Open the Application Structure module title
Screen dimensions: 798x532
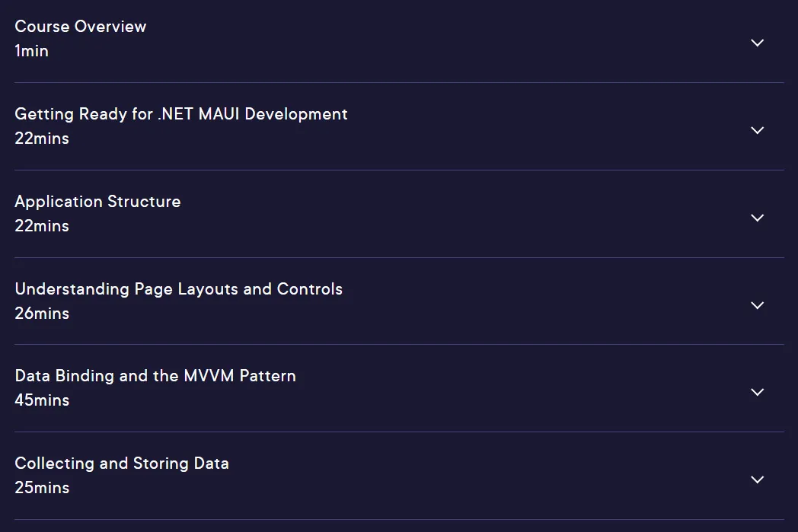click(x=97, y=202)
